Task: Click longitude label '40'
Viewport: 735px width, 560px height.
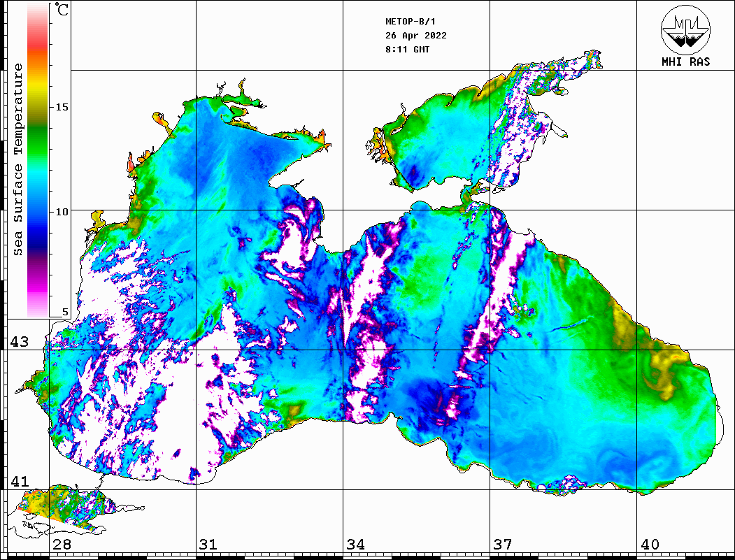Action: [650, 545]
